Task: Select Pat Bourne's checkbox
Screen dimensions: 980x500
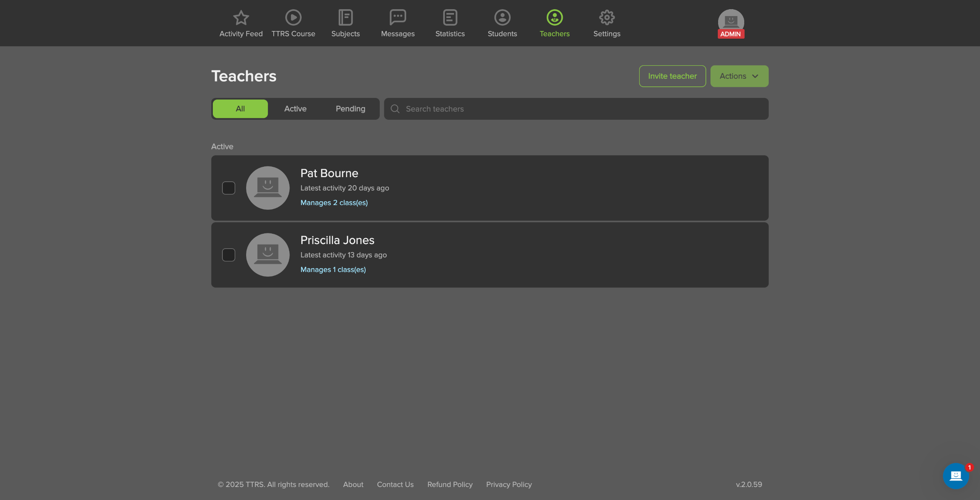Action: click(229, 188)
